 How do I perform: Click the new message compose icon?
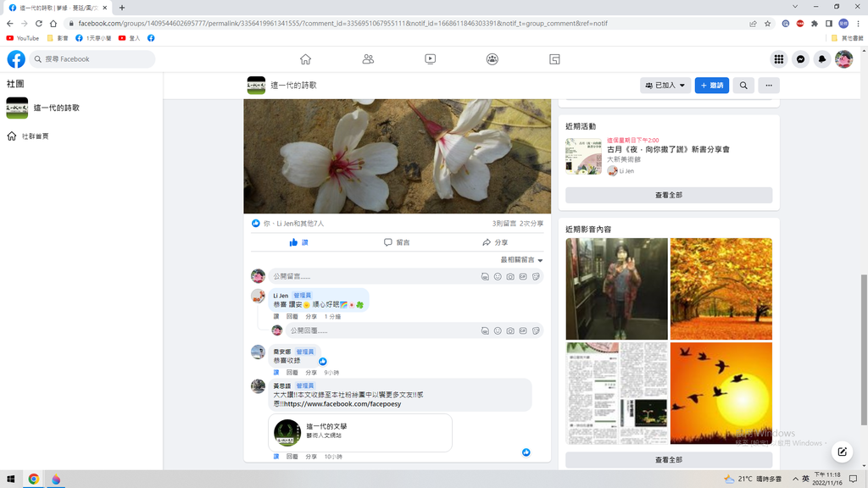pos(841,451)
